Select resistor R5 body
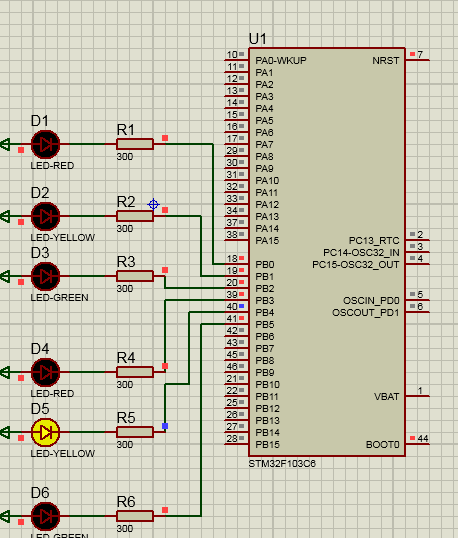The height and width of the screenshot is (538, 458). coord(135,432)
